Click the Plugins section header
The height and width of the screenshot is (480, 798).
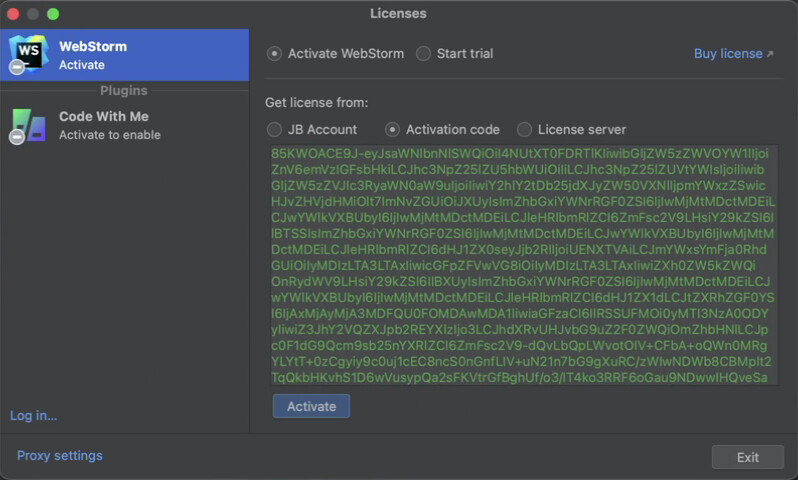[x=124, y=91]
